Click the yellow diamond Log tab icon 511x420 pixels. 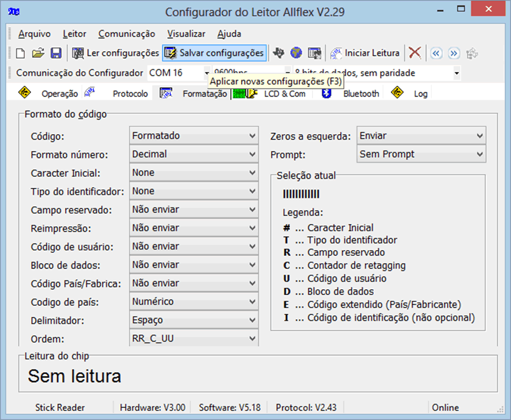click(397, 92)
